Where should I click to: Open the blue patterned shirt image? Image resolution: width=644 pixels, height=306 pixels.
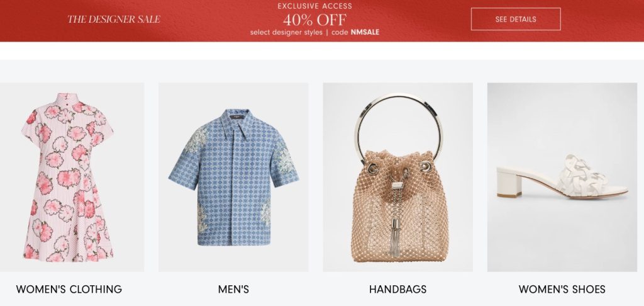click(x=233, y=178)
